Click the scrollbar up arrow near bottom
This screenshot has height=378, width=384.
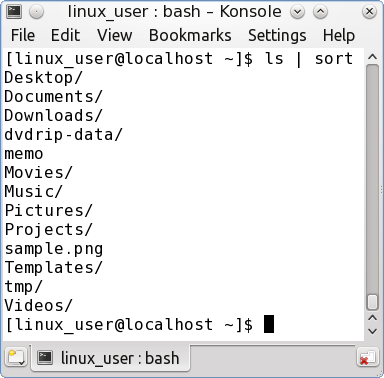(372, 318)
